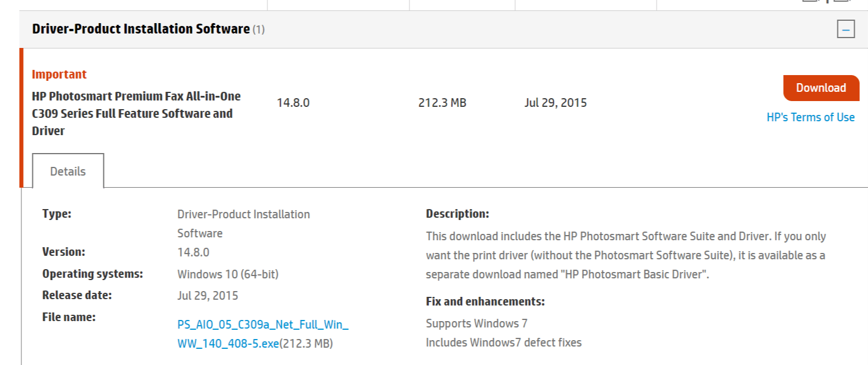Click the PS_AIO_05_C309a exe file name link
Viewport: 868px width, 365px height.
[x=263, y=334]
